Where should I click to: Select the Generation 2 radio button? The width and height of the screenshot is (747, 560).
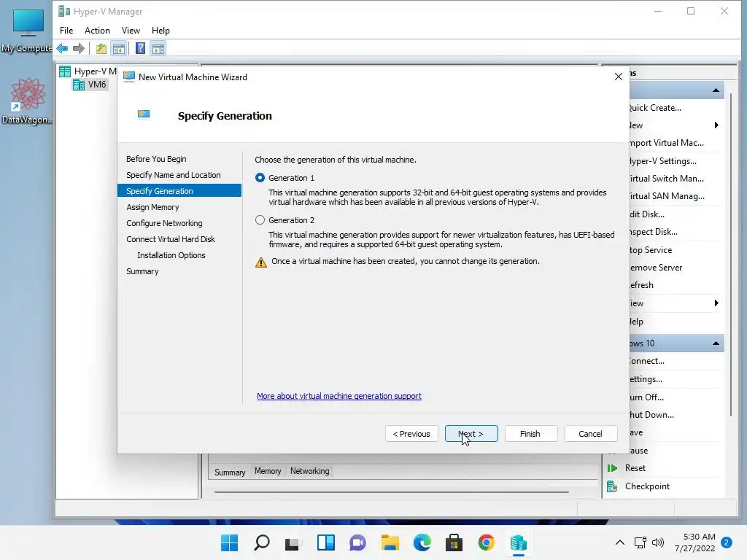pyautogui.click(x=260, y=220)
